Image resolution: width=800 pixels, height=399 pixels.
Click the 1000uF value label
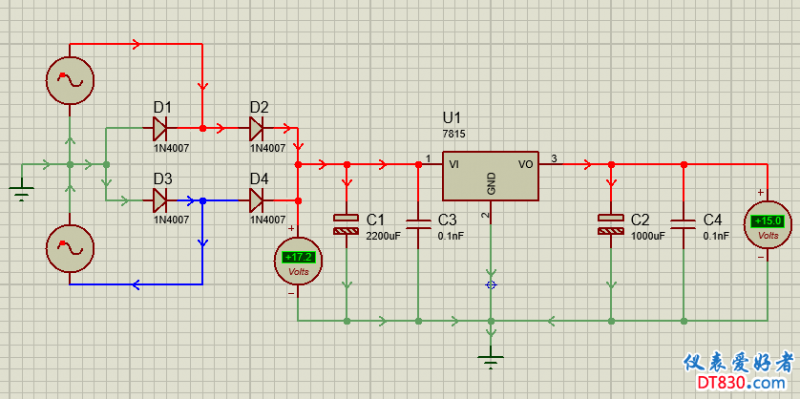click(x=648, y=236)
